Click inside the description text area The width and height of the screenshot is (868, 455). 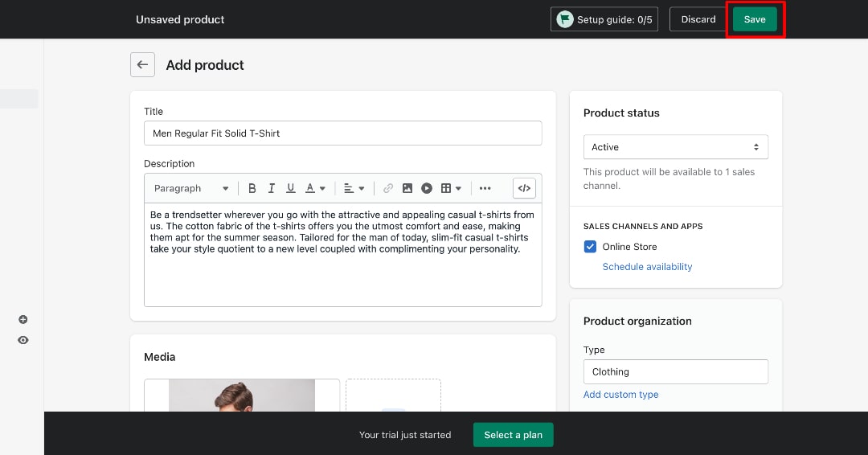342,255
